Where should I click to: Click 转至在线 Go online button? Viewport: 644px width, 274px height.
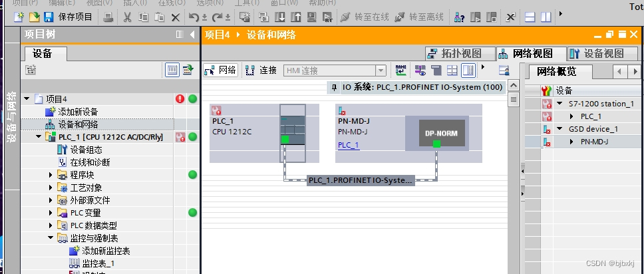pos(365,17)
